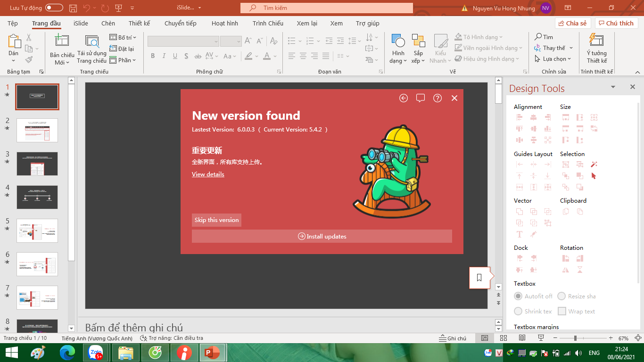Screen dimensions: 644x362
Task: Open File Explorer from taskbar
Action: point(125,353)
